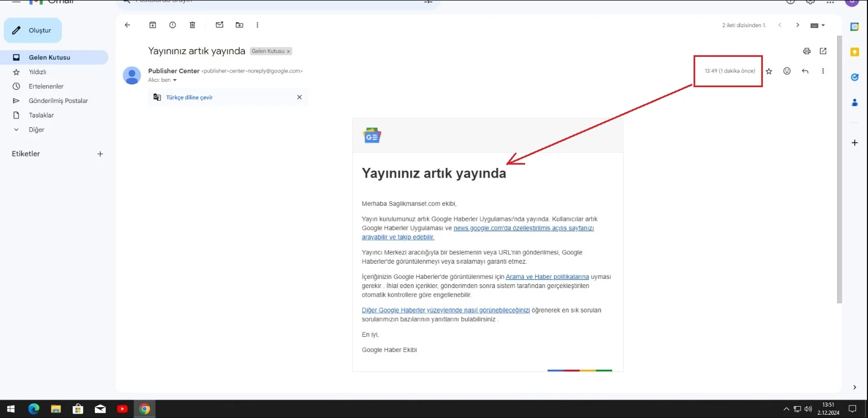The height and width of the screenshot is (418, 868).
Task: Open Mail app from taskbar
Action: tap(100, 409)
